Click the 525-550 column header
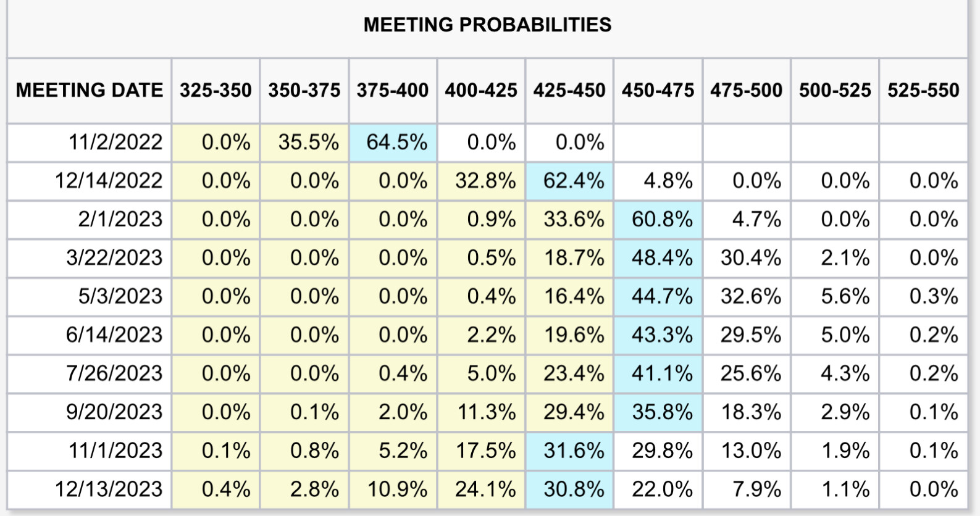 923,90
